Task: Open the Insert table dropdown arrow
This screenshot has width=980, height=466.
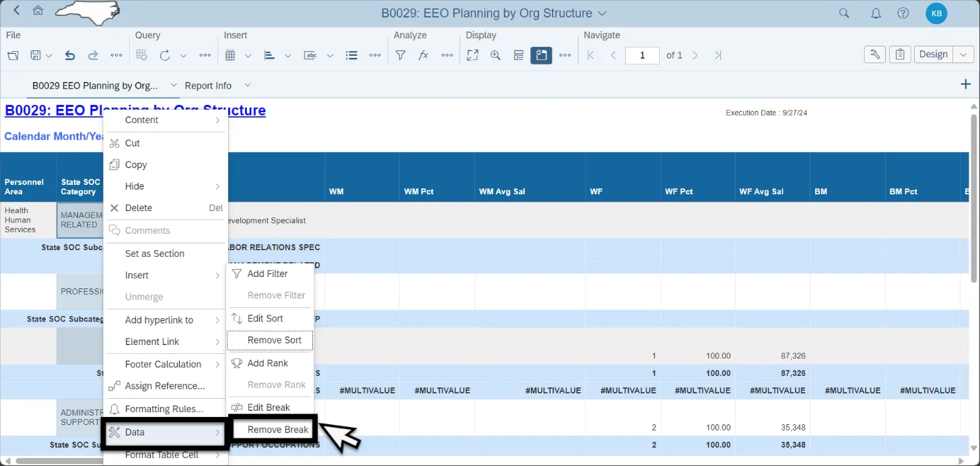Action: coord(248,56)
